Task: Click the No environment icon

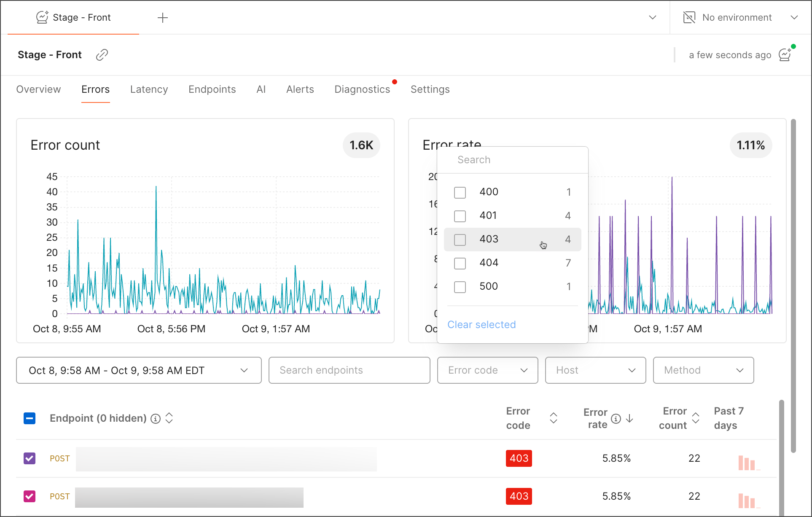Action: click(x=689, y=18)
